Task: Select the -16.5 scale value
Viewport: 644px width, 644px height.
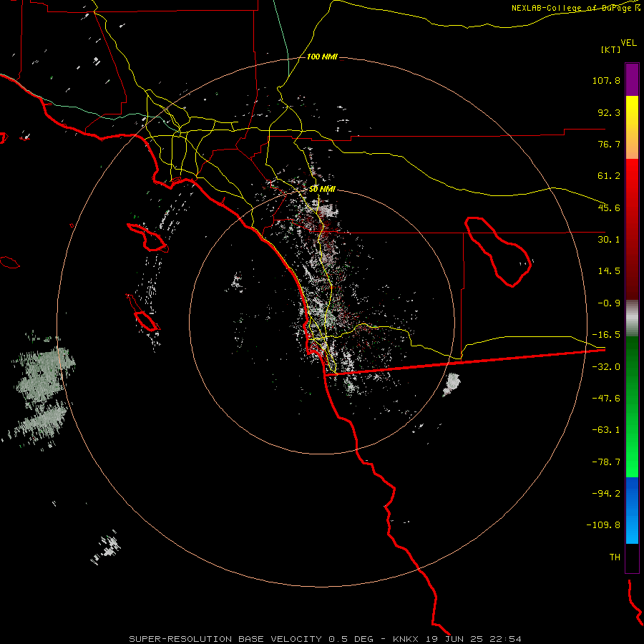Action: click(606, 335)
